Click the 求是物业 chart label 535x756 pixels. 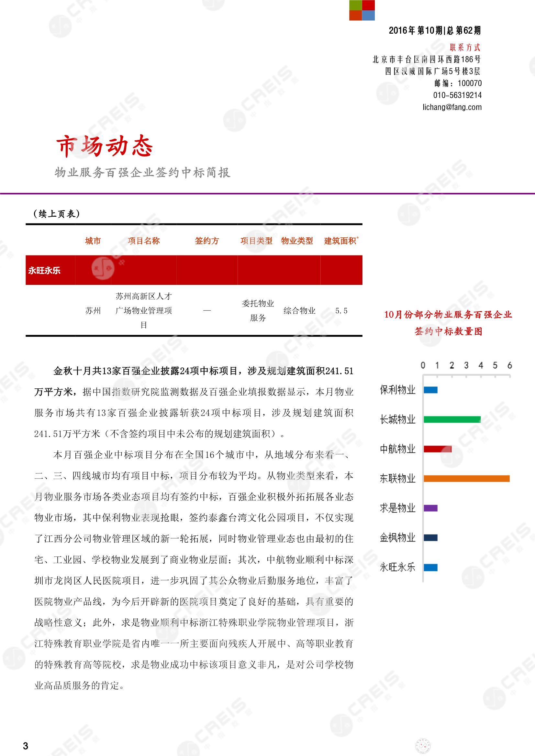point(397,508)
